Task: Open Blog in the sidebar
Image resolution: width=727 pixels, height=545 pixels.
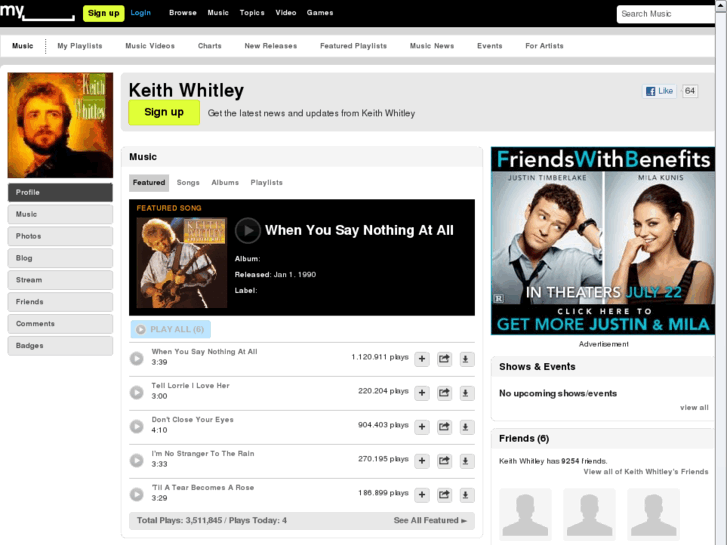Action: coord(60,258)
